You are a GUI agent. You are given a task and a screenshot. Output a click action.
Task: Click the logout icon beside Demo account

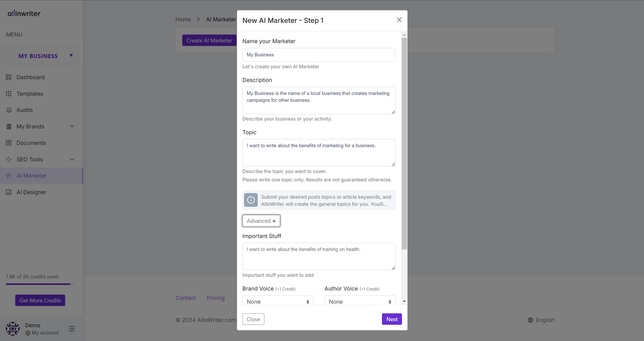click(x=72, y=329)
